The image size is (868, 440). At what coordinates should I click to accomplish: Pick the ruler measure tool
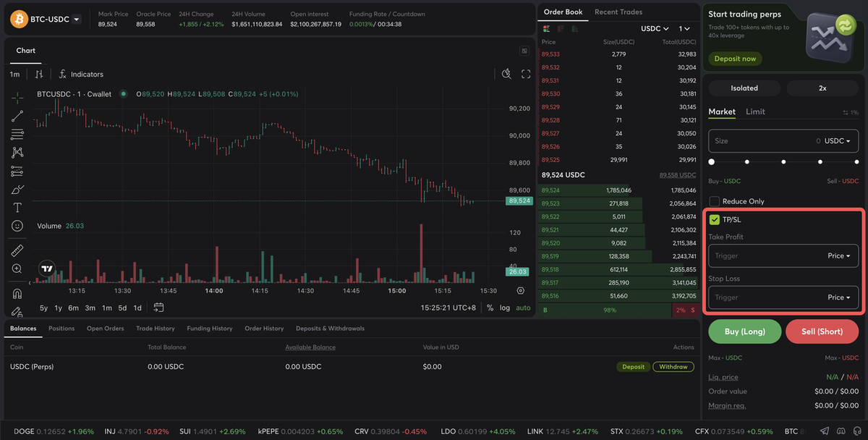coord(17,250)
